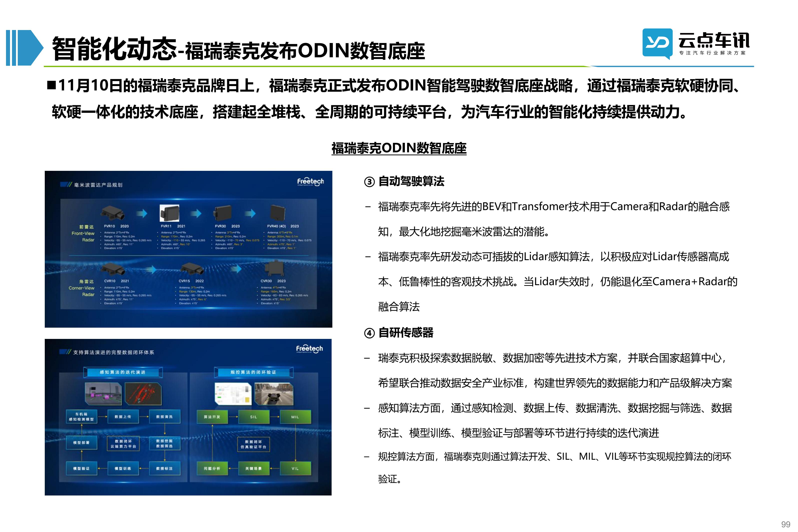Click the slide title 智能化动态

(115, 49)
